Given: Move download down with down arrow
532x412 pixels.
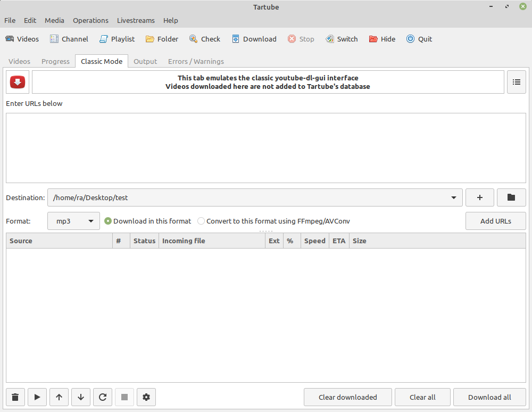Looking at the screenshot, I should 81,397.
